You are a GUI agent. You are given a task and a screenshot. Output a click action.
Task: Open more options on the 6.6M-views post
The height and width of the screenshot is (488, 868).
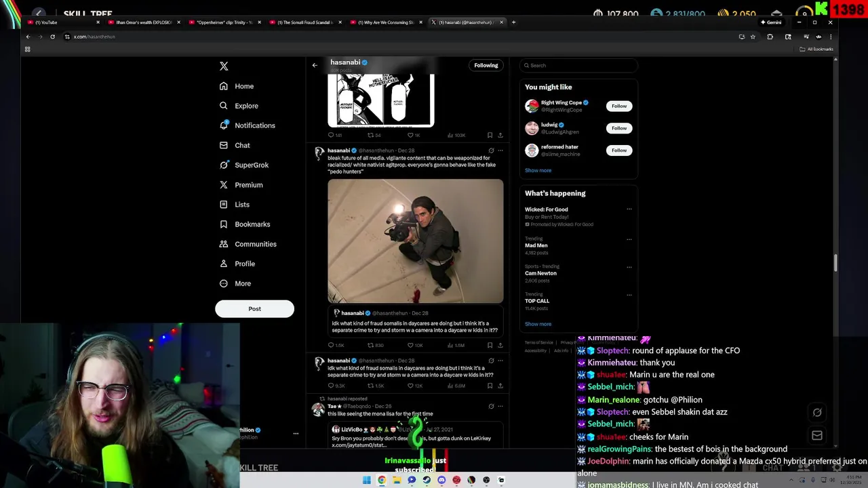pos(500,361)
